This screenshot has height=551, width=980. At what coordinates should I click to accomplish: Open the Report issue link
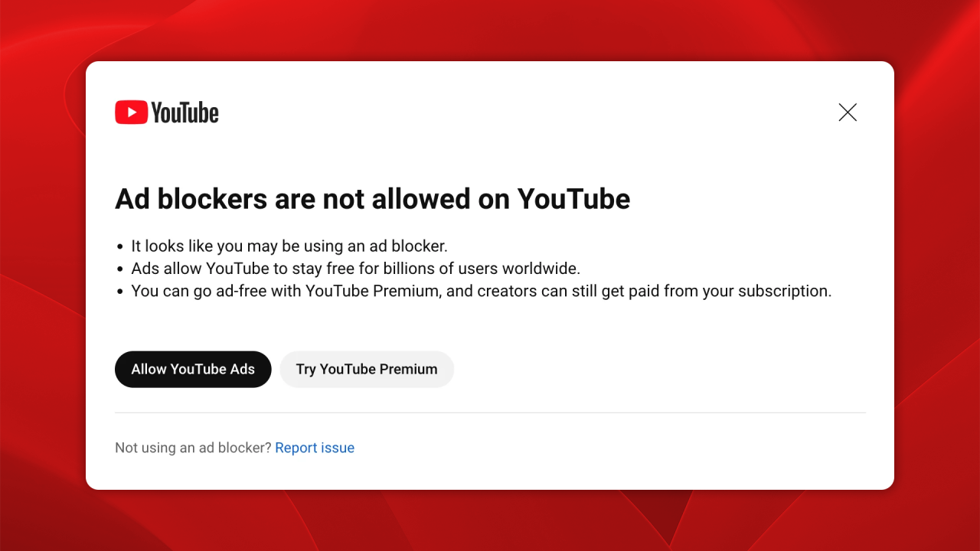[315, 448]
